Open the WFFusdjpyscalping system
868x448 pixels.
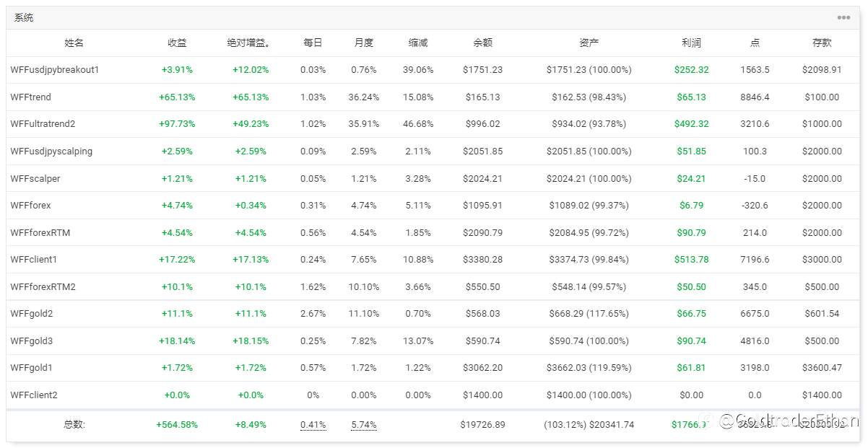click(x=51, y=151)
